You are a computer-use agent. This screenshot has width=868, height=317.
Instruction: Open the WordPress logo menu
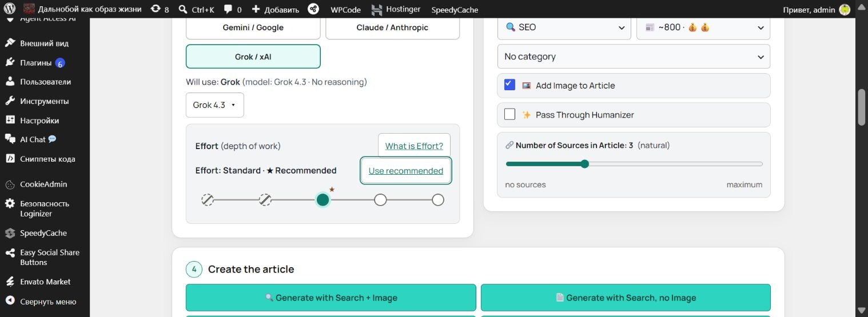click(x=10, y=9)
